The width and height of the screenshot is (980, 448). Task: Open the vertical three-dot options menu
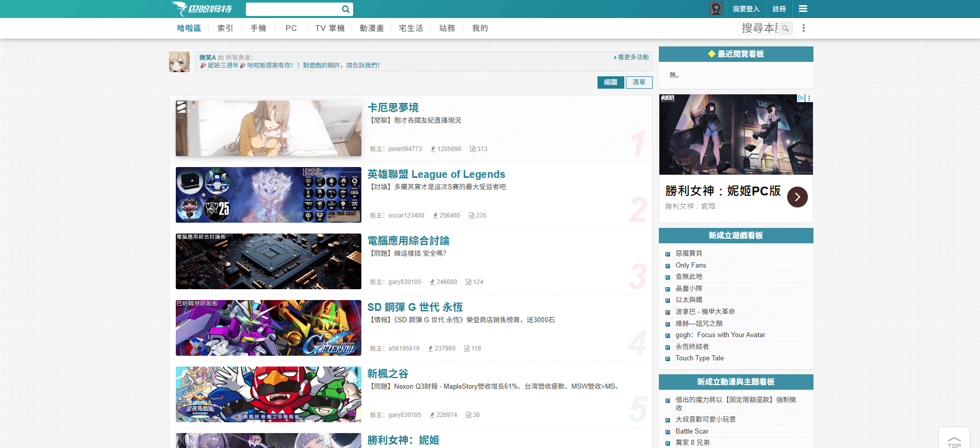[x=803, y=28]
